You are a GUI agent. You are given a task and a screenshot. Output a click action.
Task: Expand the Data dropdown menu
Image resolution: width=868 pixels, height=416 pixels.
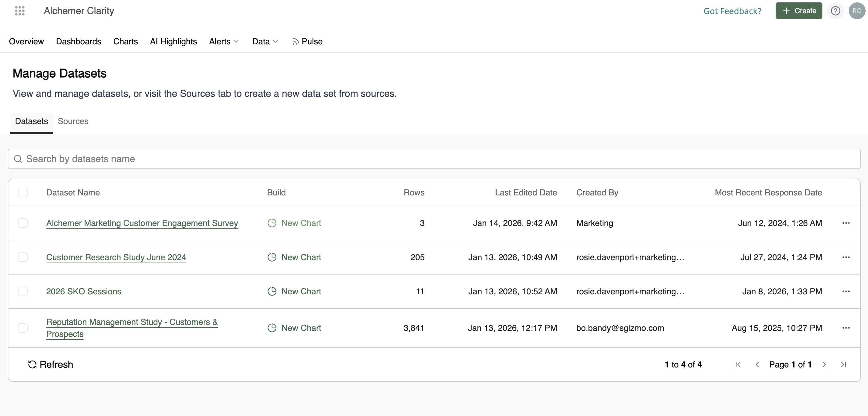point(265,41)
